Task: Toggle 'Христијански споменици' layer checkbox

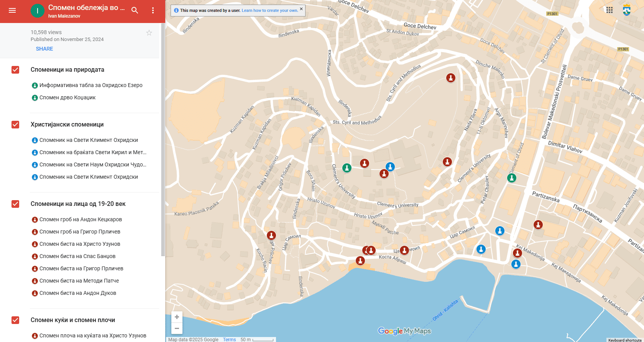Action: point(15,125)
